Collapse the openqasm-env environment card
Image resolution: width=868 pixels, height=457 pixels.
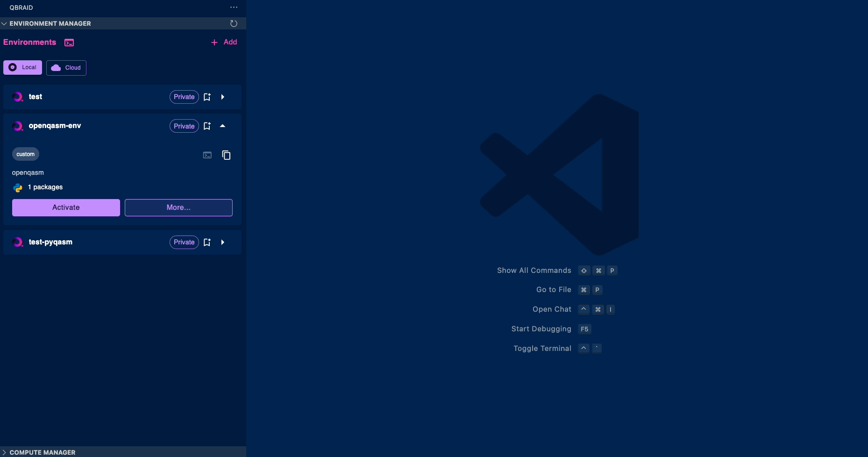223,126
